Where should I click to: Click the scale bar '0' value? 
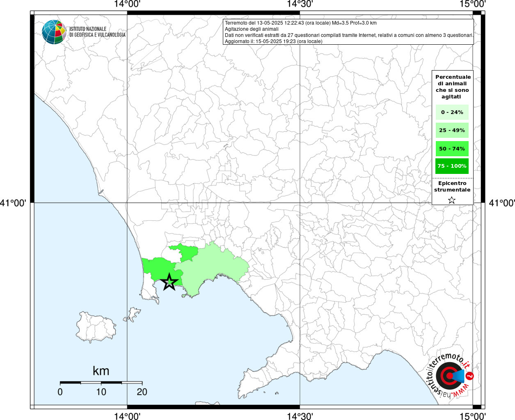pyautogui.click(x=60, y=392)
